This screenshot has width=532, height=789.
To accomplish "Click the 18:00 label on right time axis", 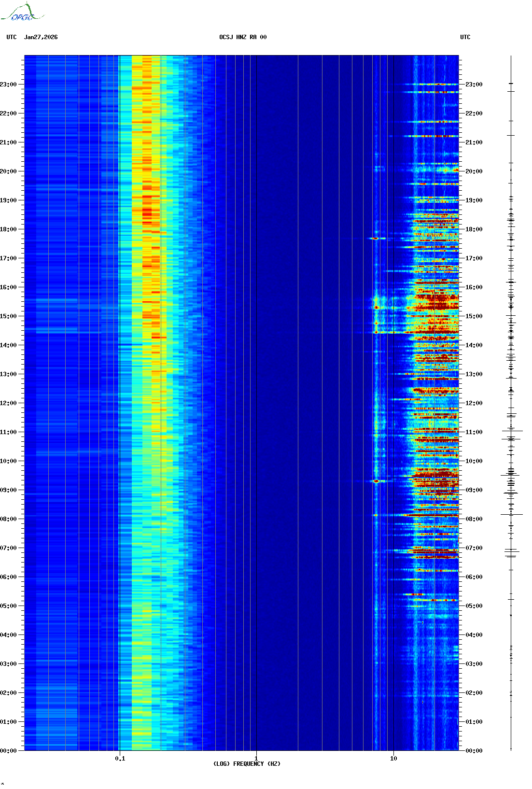I will pos(474,229).
